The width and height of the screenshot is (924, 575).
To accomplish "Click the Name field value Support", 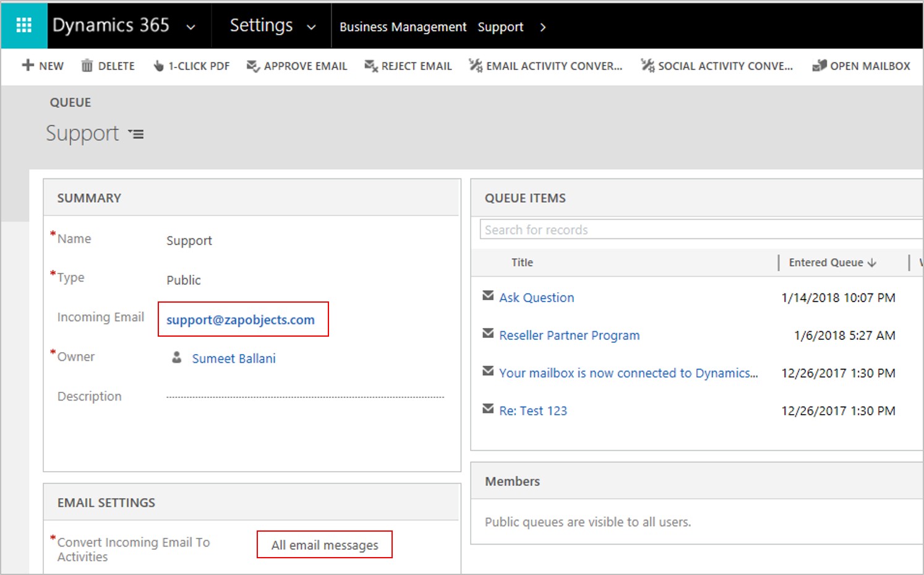I will (189, 241).
